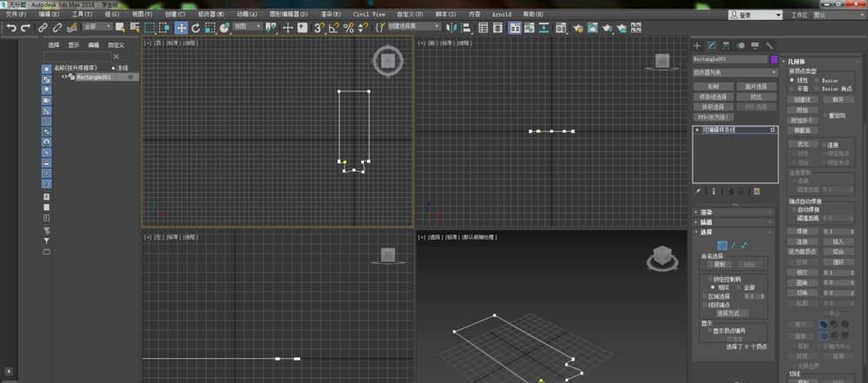This screenshot has width=868, height=383.
Task: Select the Rectangular Selection Region tool
Action: point(149,28)
